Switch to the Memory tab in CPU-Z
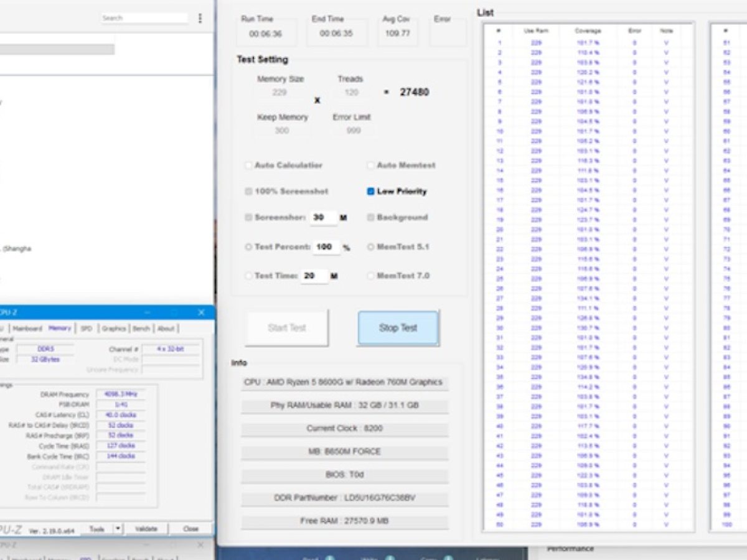The image size is (747, 560). tap(60, 328)
